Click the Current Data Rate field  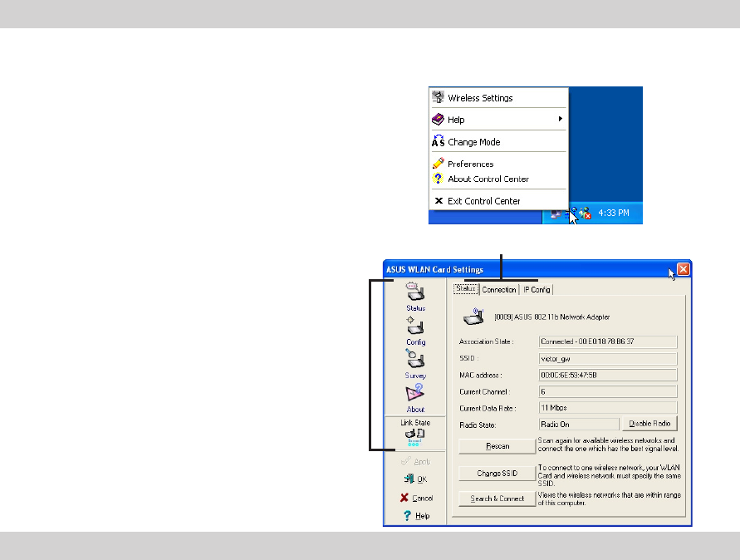tap(608, 407)
